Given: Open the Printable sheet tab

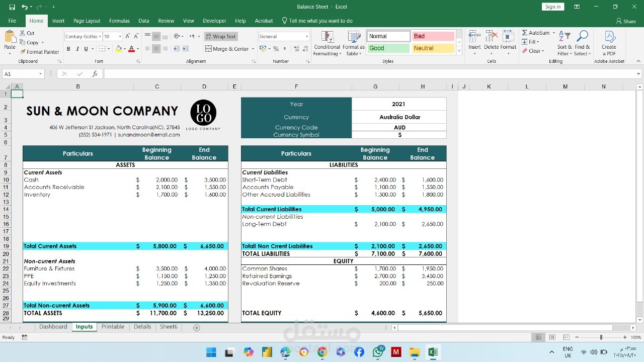Looking at the screenshot, I should pyautogui.click(x=113, y=327).
